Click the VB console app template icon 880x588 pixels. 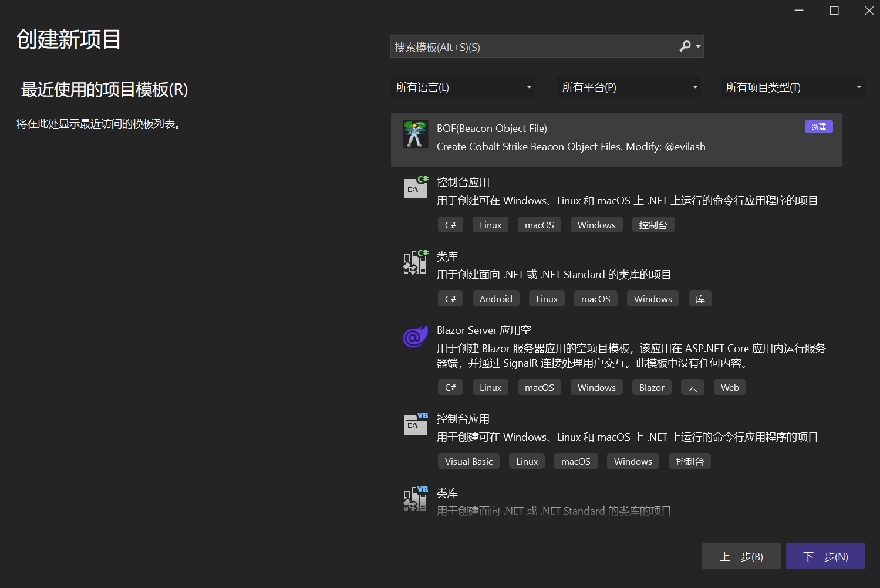click(x=416, y=424)
